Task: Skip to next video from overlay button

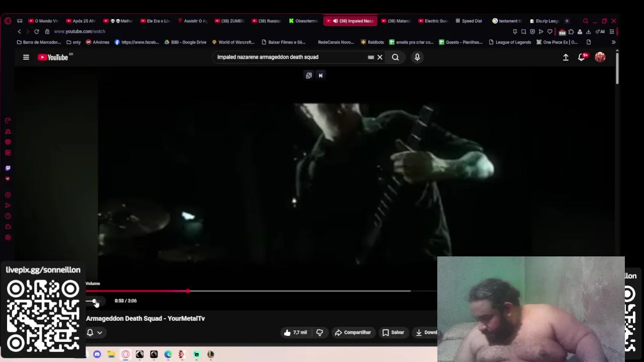Action: (320, 75)
